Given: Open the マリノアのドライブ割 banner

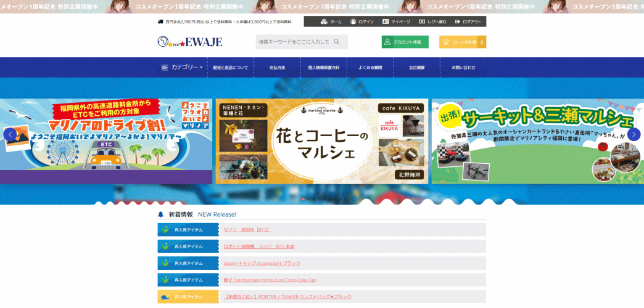Looking at the screenshot, I should pyautogui.click(x=106, y=141).
